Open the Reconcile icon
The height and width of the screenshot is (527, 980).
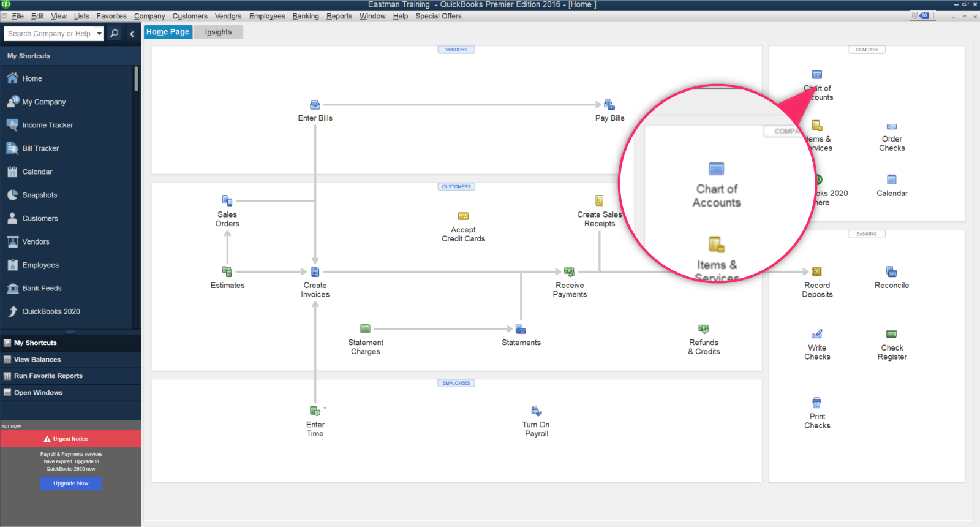(892, 271)
